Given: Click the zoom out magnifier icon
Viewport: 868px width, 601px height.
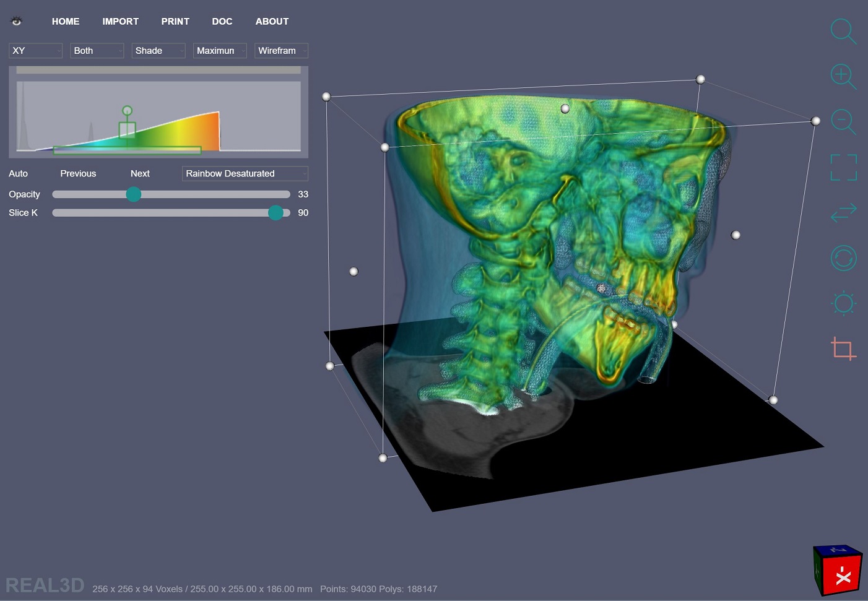Looking at the screenshot, I should click(x=843, y=121).
